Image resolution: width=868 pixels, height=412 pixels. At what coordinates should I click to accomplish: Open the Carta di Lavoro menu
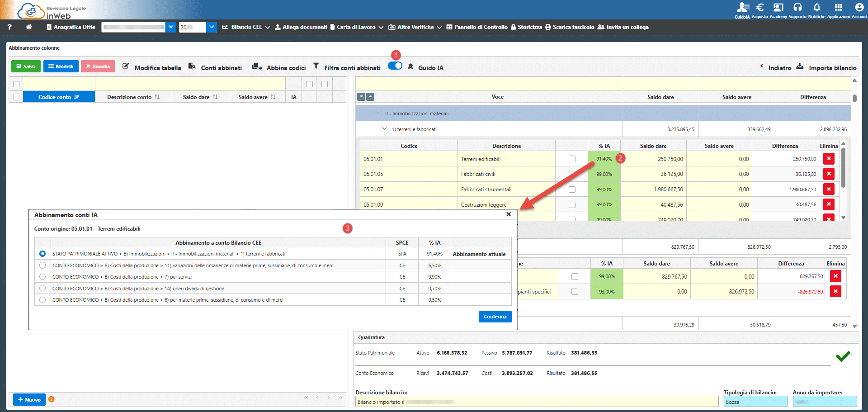pos(357,27)
